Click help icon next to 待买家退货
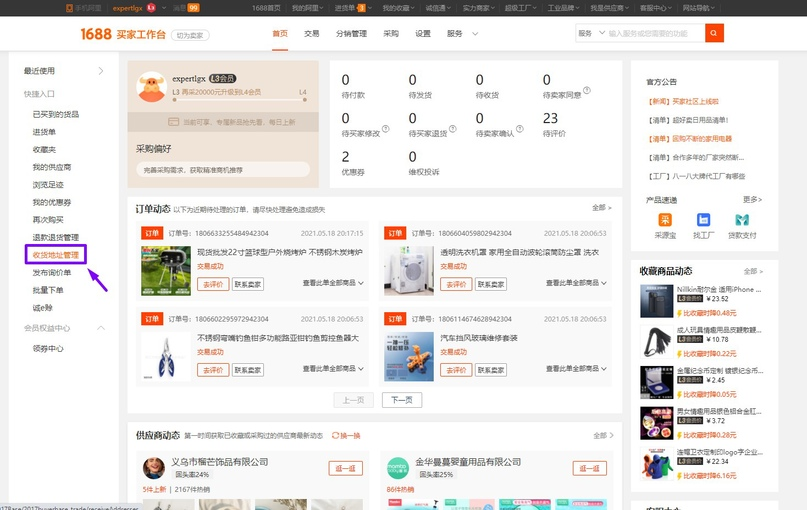The width and height of the screenshot is (807, 510). coord(452,129)
